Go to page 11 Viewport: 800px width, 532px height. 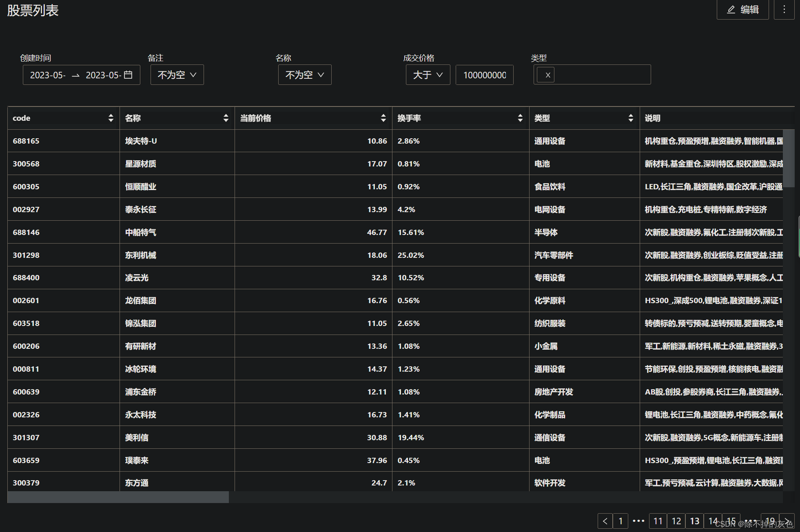click(658, 521)
